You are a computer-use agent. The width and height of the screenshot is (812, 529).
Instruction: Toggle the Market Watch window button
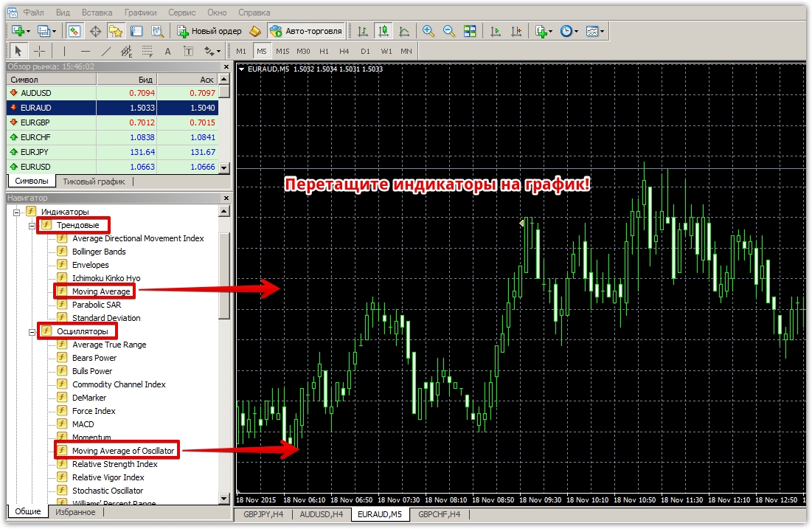[x=74, y=31]
